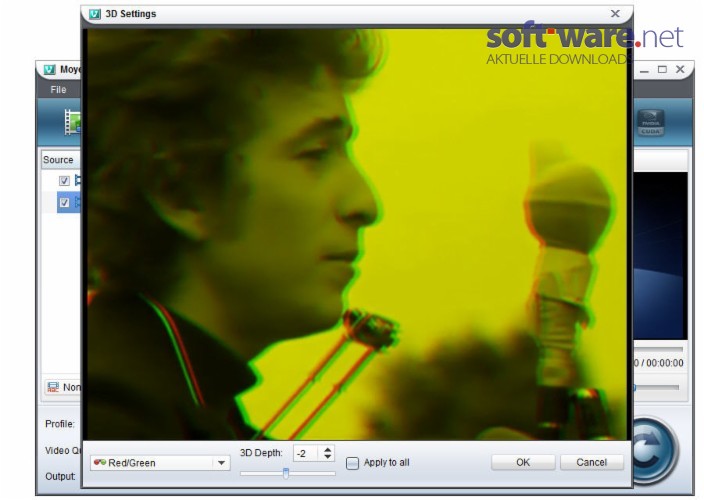The height and width of the screenshot is (500, 704).
Task: Click Cancel in 3D Settings dialog
Action: click(x=591, y=462)
